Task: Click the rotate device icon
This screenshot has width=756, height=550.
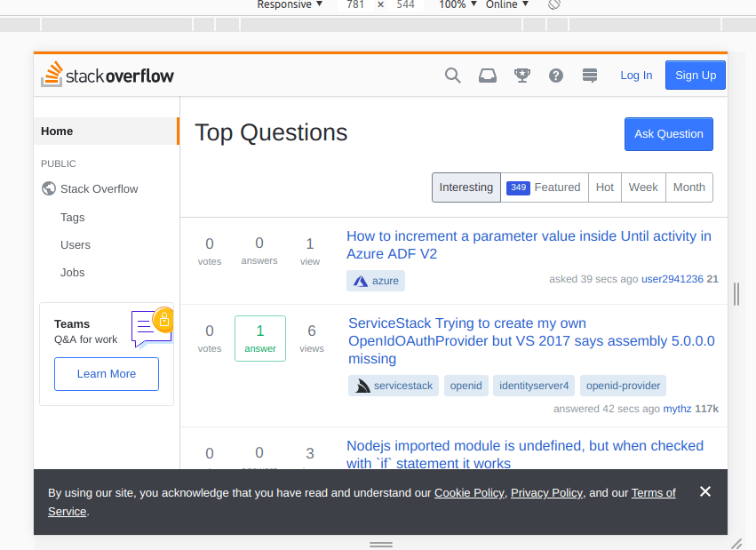Action: click(553, 4)
